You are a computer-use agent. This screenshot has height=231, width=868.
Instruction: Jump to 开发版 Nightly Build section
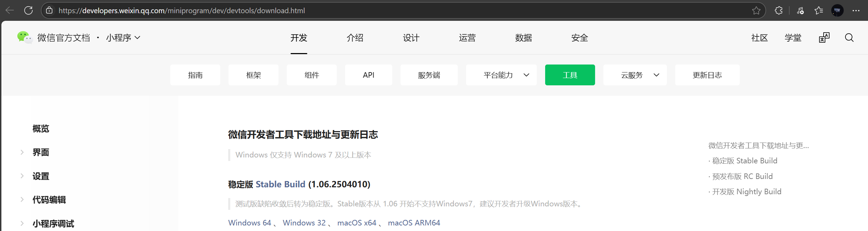pyautogui.click(x=746, y=191)
